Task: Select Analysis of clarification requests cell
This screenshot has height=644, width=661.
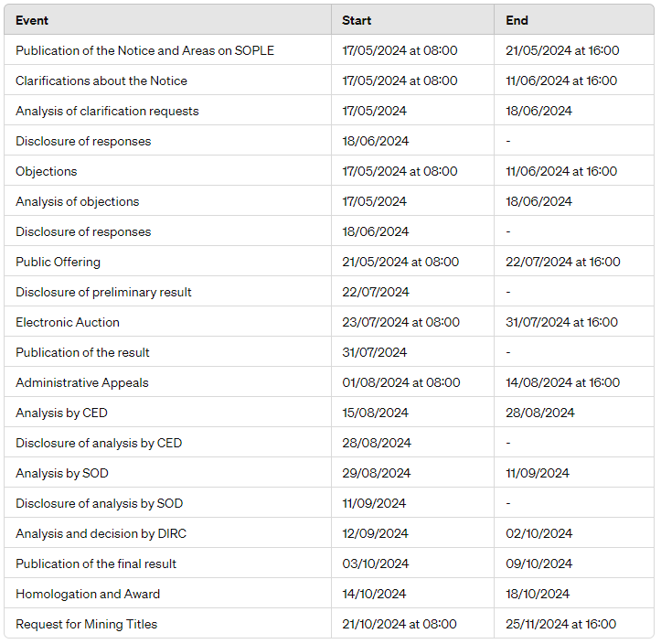Action: [x=107, y=111]
